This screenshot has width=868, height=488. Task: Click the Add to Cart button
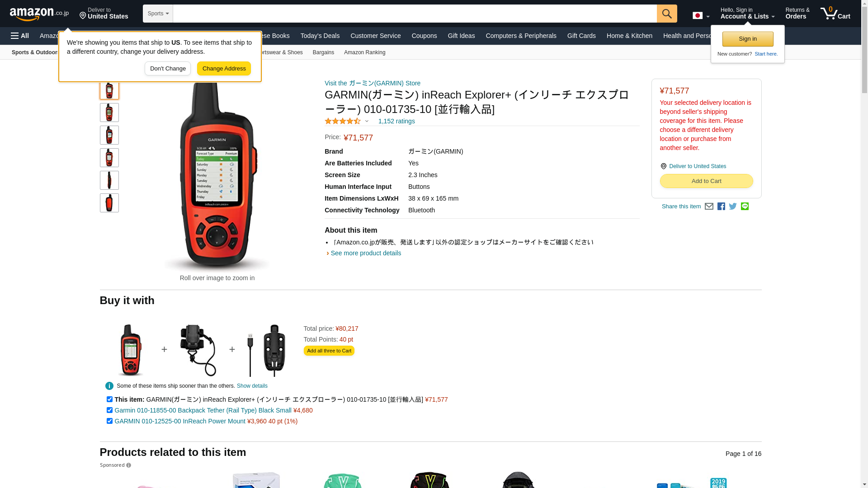point(706,181)
